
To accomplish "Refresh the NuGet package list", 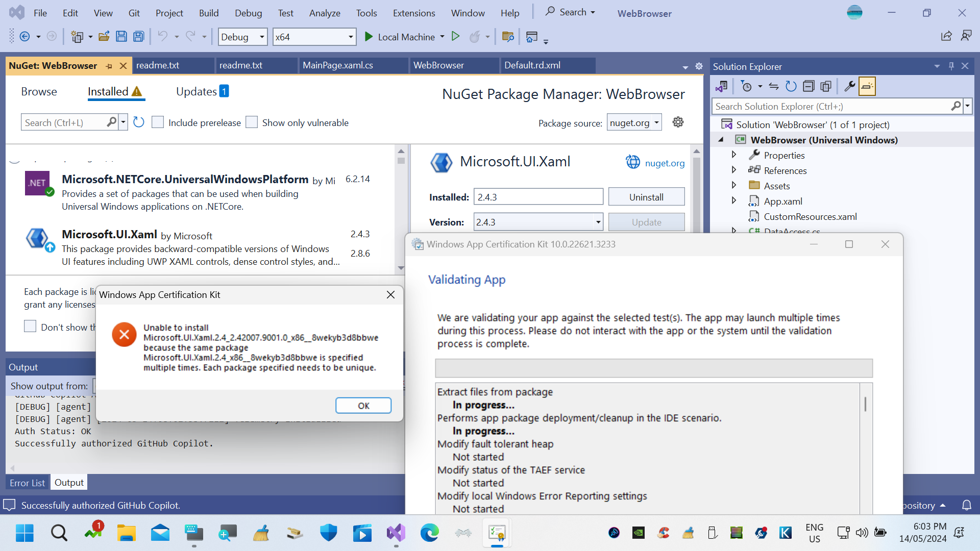I will coord(138,122).
